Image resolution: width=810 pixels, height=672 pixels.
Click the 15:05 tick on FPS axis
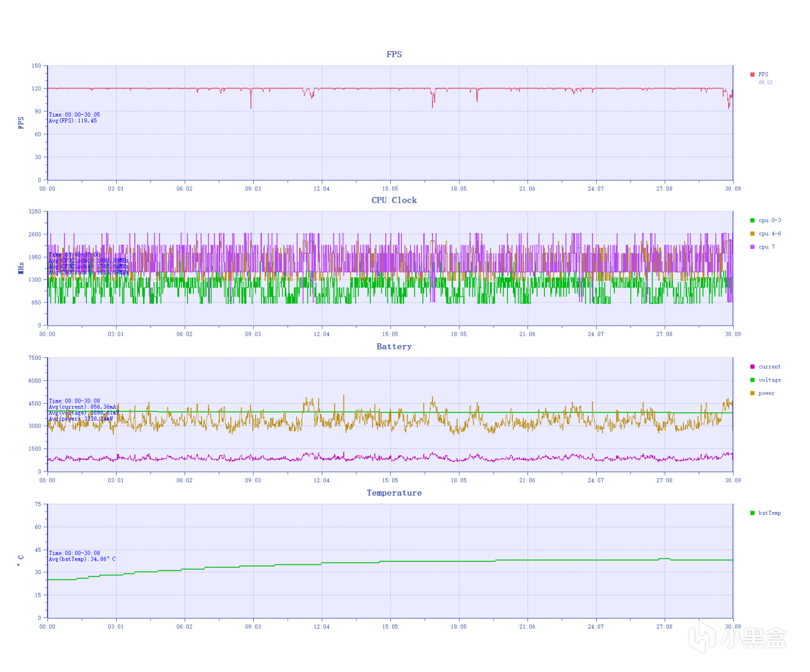[390, 189]
